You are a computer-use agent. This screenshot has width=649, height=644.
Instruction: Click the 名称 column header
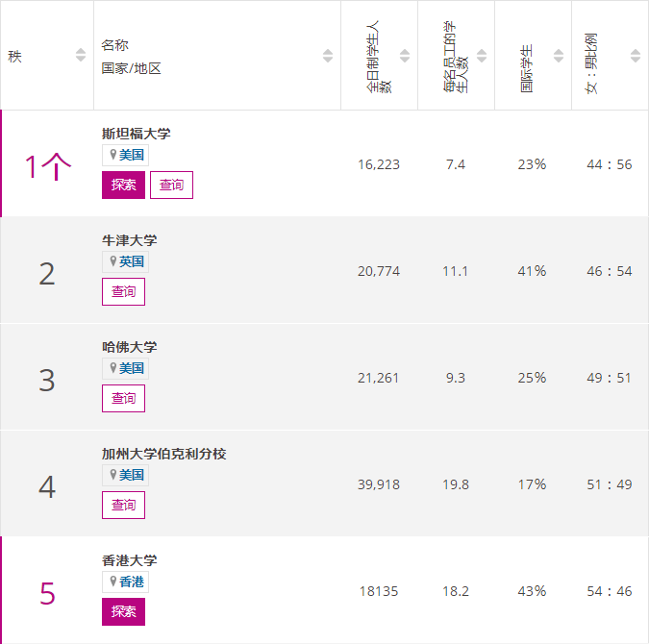pyautogui.click(x=115, y=45)
